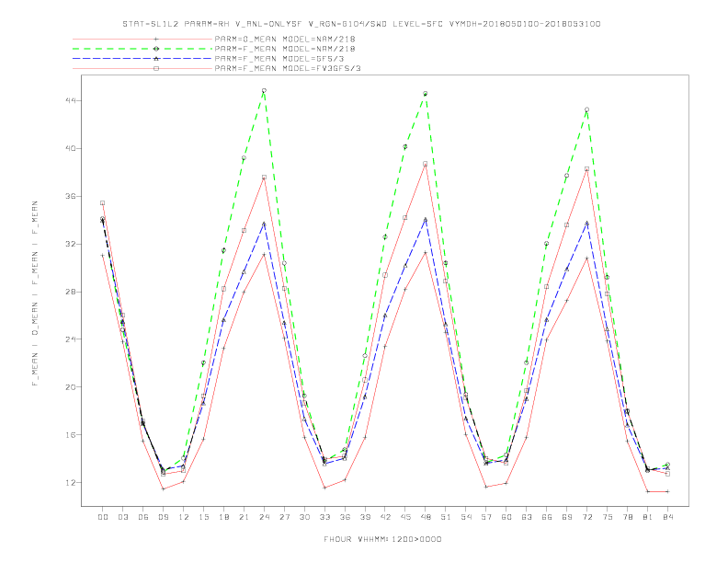Image resolution: width=728 pixels, height=563 pixels.
Task: Select legend entry PARM=F_MEAN MODEL=GFS/3
Action: (x=279, y=59)
